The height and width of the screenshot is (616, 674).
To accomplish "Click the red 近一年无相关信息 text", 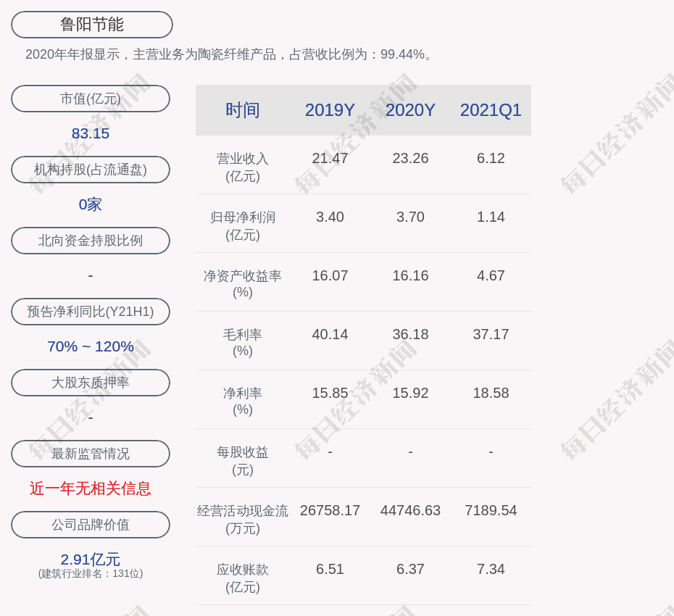I will click(91, 488).
